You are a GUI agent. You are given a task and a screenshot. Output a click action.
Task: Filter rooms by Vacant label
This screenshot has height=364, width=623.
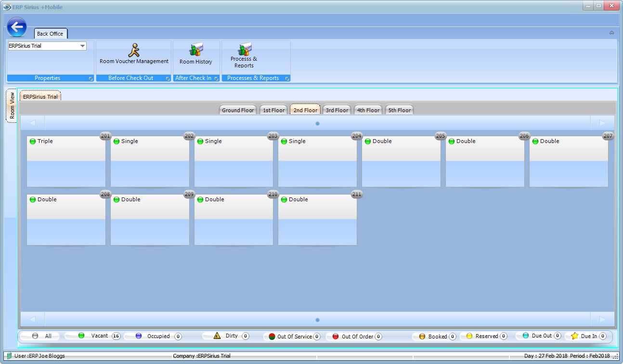click(100, 336)
